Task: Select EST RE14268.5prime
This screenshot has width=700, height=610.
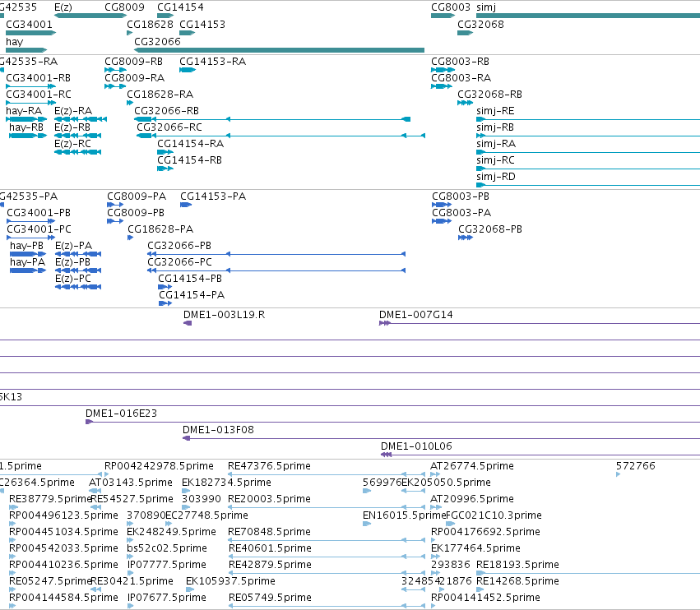Action: (517, 581)
